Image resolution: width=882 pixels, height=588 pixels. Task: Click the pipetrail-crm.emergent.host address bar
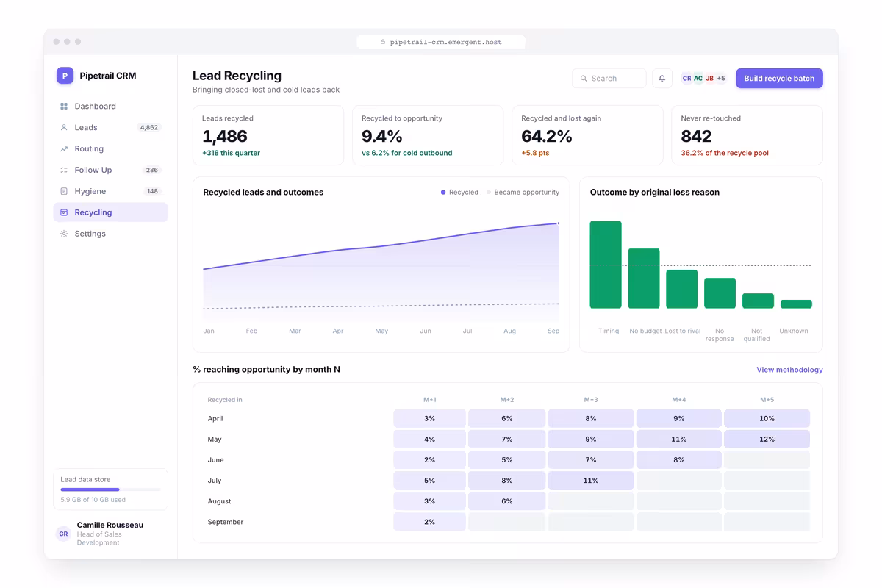[441, 42]
